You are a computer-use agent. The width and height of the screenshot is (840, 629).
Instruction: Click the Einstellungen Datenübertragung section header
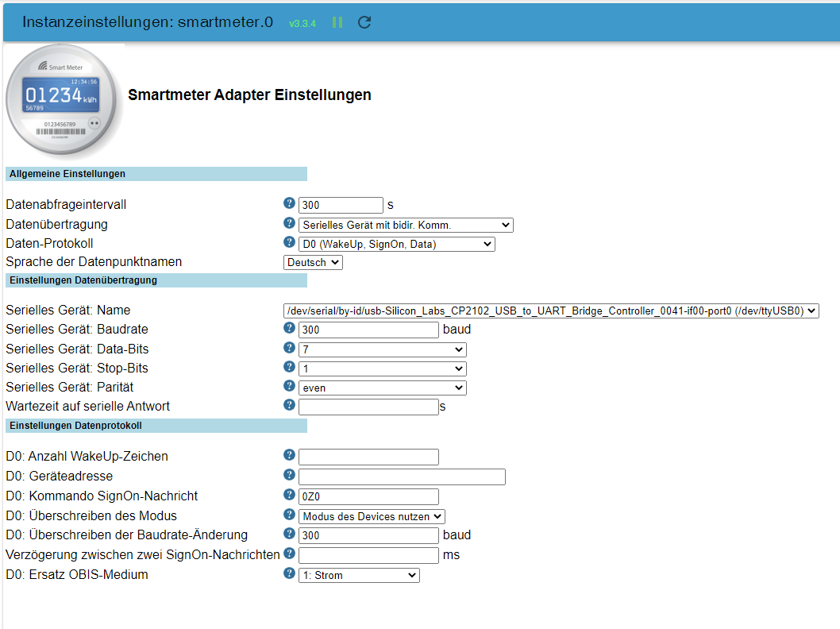pos(156,280)
